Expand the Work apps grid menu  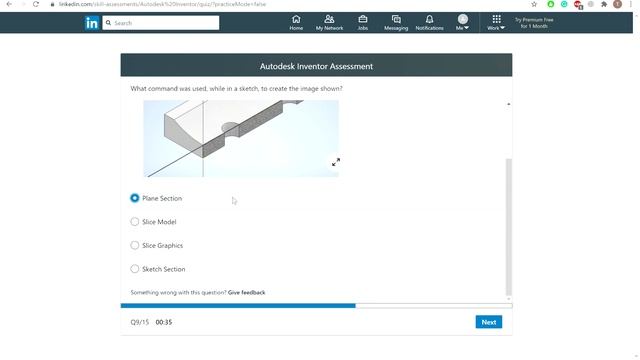tap(496, 22)
